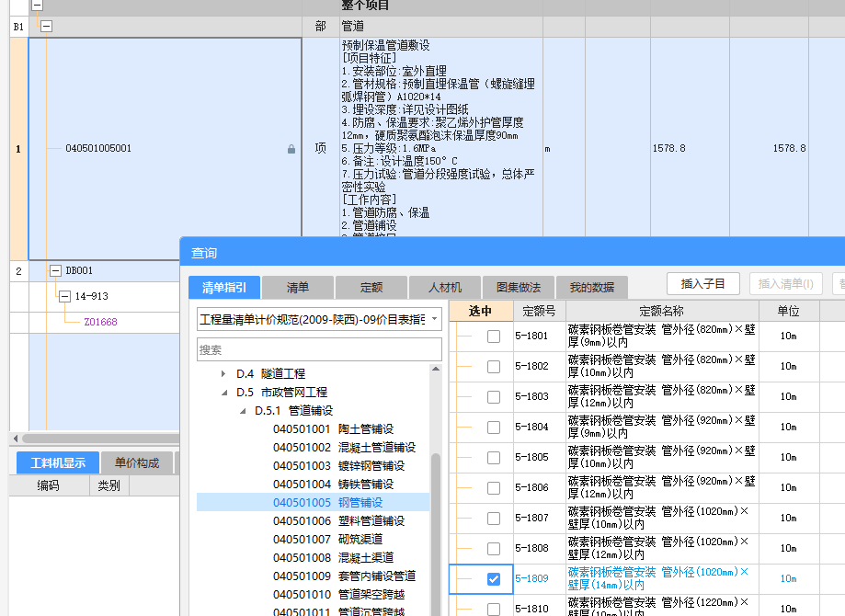
Task: Switch to 人材机 tab
Action: pyautogui.click(x=445, y=287)
